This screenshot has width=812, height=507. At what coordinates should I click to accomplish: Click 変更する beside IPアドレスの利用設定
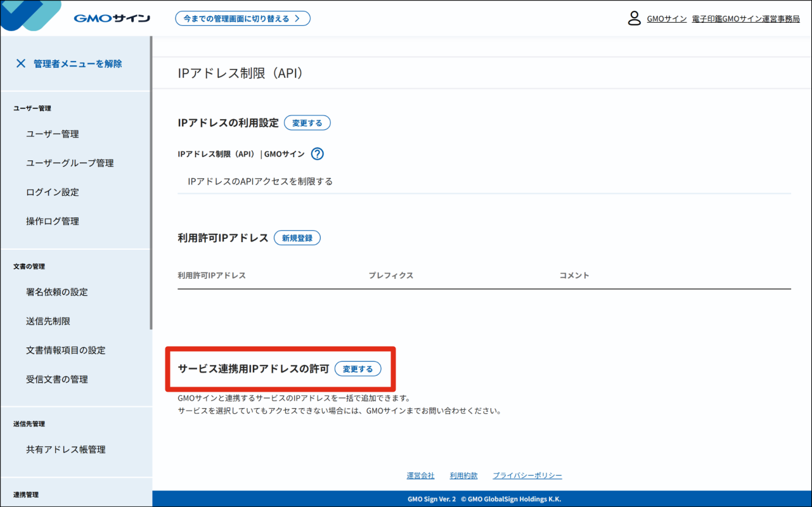coord(307,123)
